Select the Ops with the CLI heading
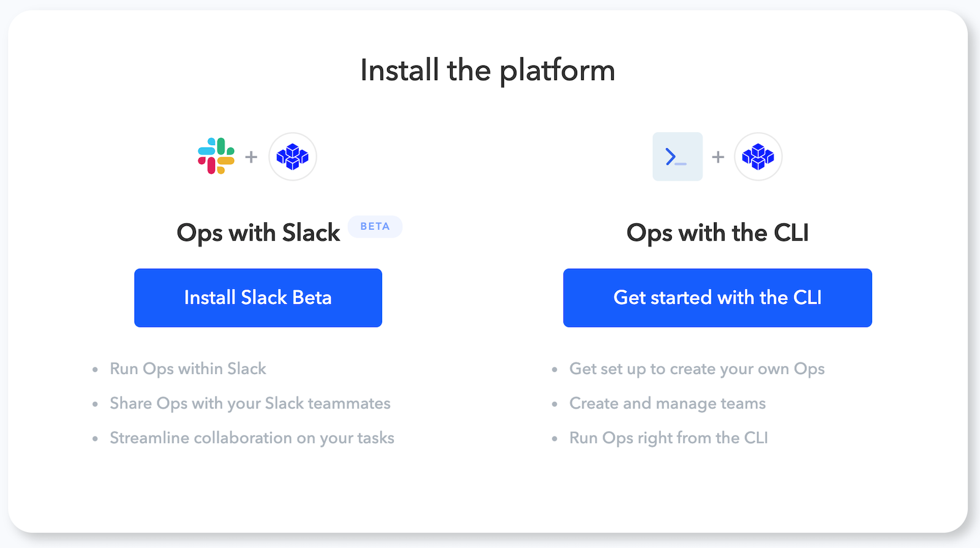This screenshot has width=980, height=548. coord(717,233)
